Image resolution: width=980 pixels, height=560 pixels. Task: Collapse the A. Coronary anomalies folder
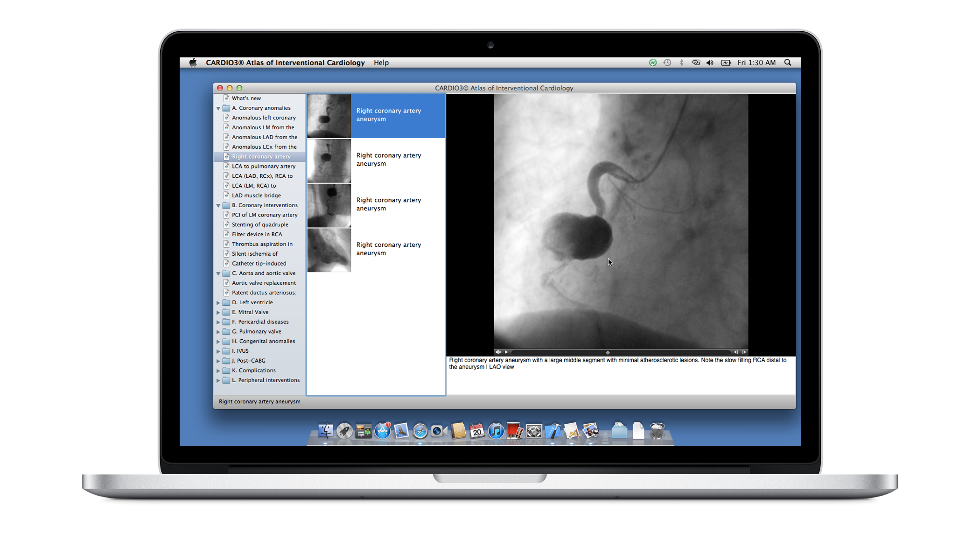[218, 108]
